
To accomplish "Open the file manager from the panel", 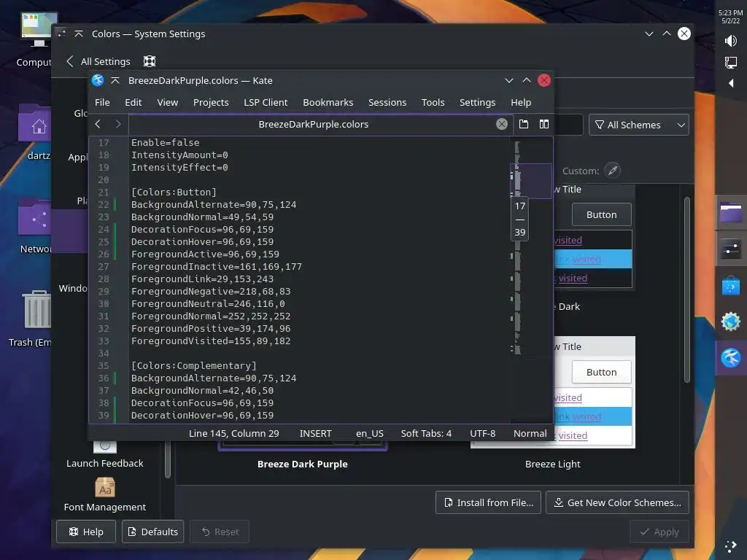I will [x=731, y=212].
